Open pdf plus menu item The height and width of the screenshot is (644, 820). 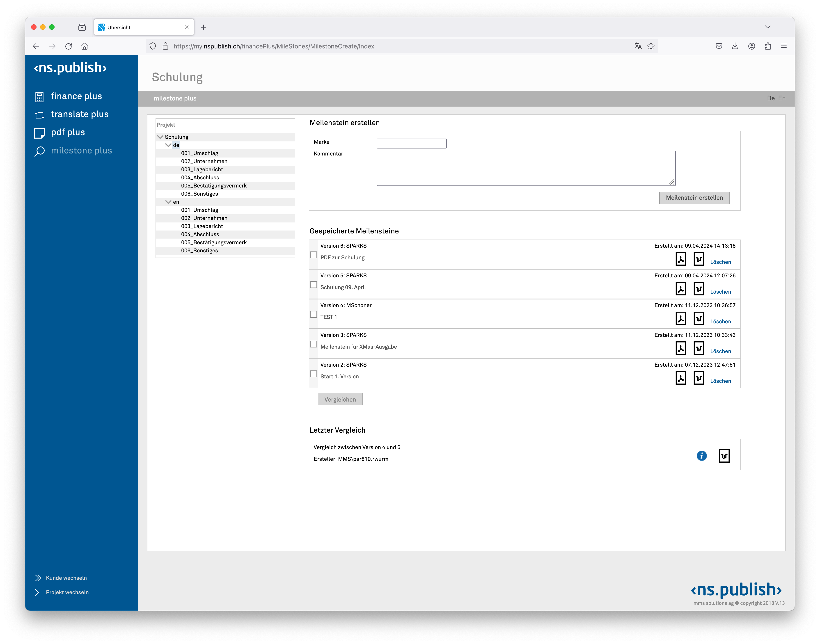(68, 132)
